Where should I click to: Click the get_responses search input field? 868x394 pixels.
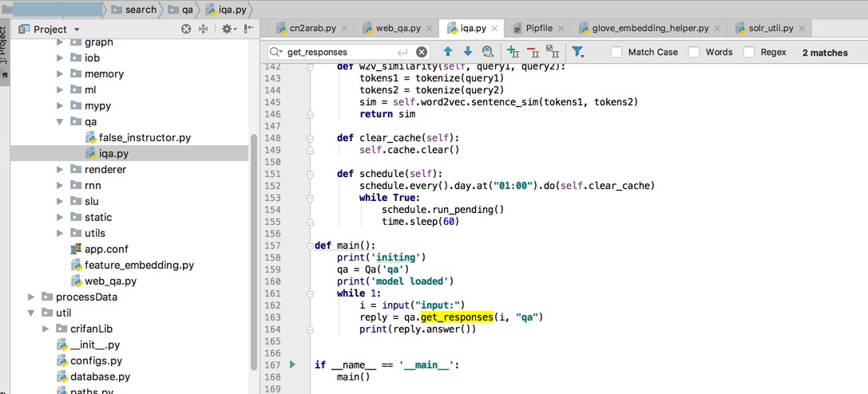tap(348, 52)
